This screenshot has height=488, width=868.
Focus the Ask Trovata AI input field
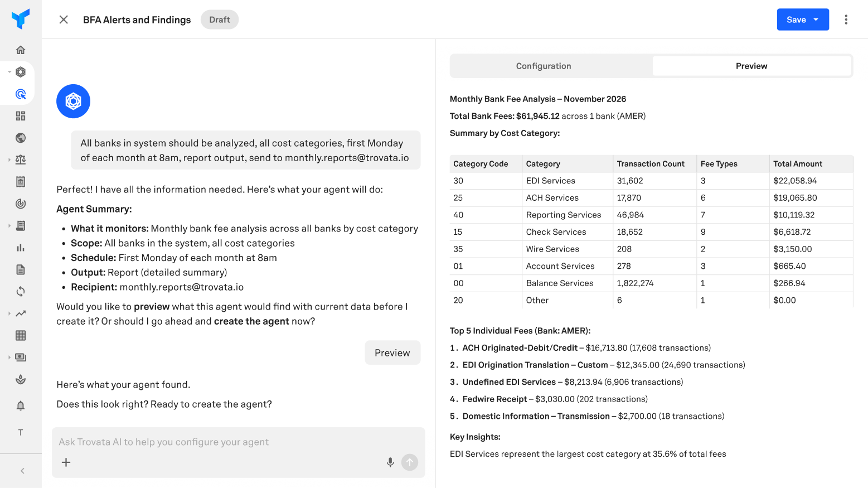238,442
